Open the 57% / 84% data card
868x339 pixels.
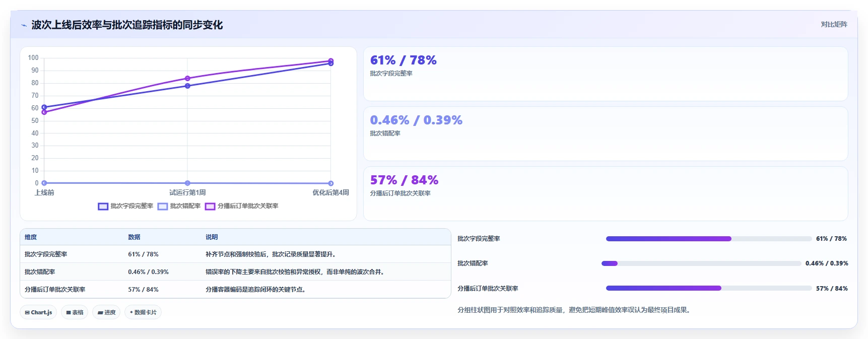(x=606, y=194)
